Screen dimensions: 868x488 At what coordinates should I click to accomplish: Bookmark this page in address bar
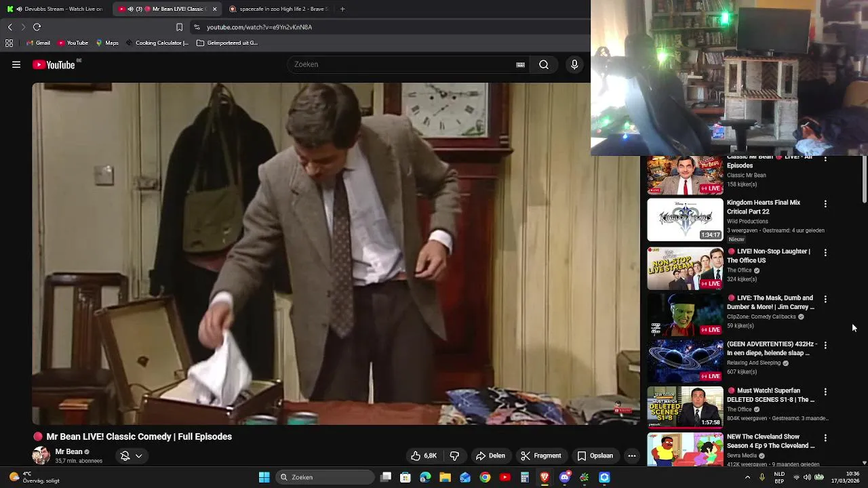click(x=179, y=27)
